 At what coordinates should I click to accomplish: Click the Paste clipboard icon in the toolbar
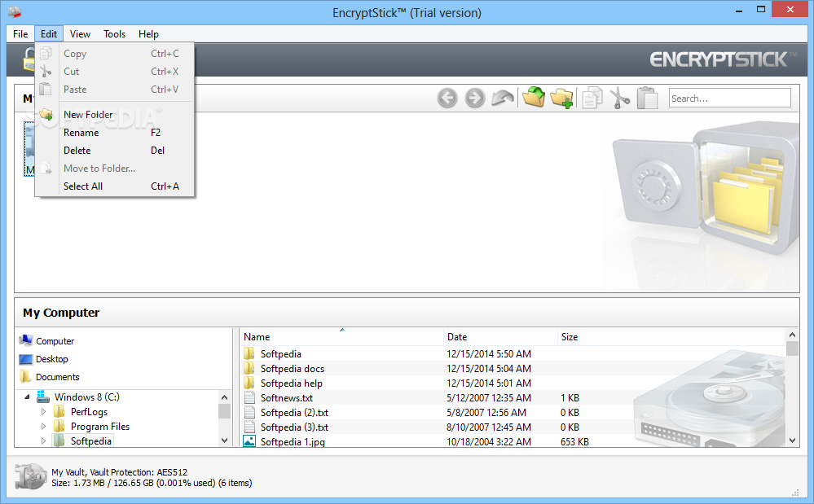coord(647,98)
